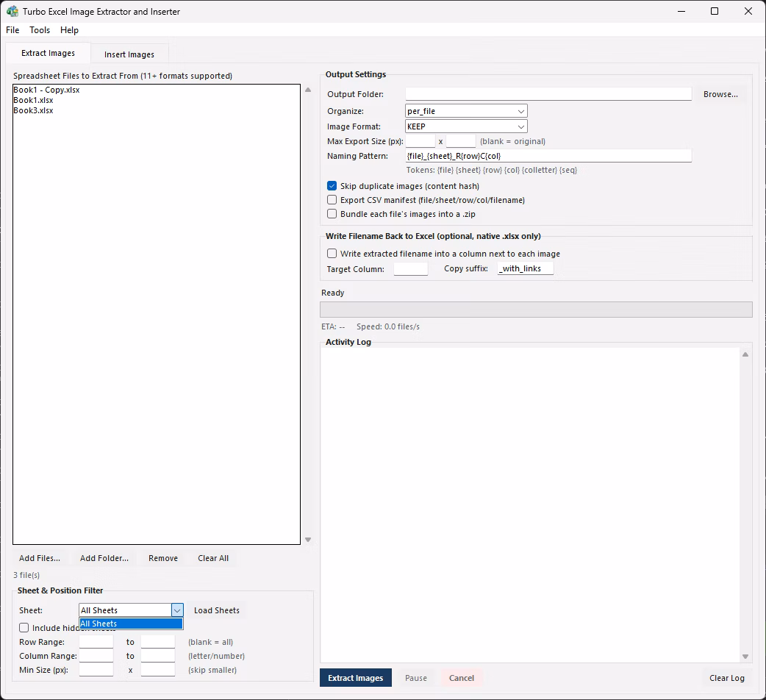Screen dimensions: 766x700
Task: Minimize the Turbo Excel window
Action: (x=681, y=11)
